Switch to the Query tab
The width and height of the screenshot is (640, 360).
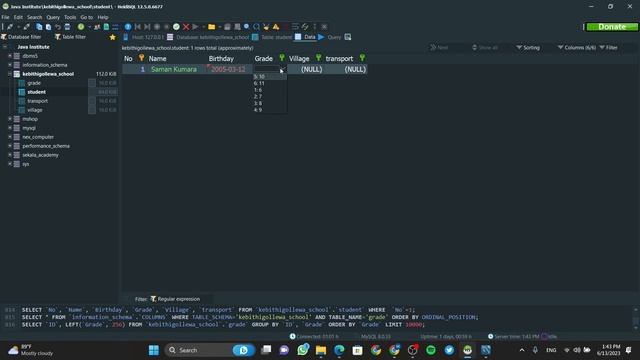(x=330, y=37)
